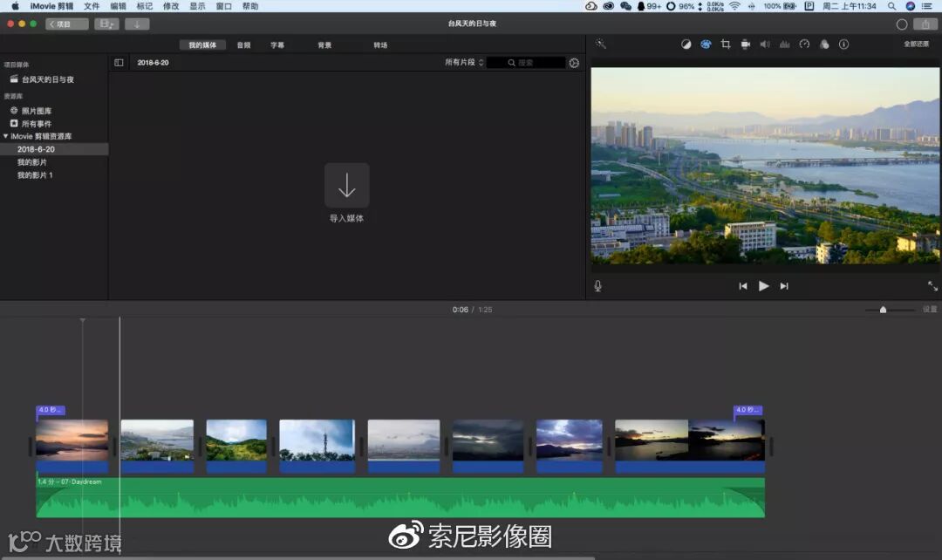
Task: Open the clip filter and audio effects tool
Action: [x=824, y=44]
